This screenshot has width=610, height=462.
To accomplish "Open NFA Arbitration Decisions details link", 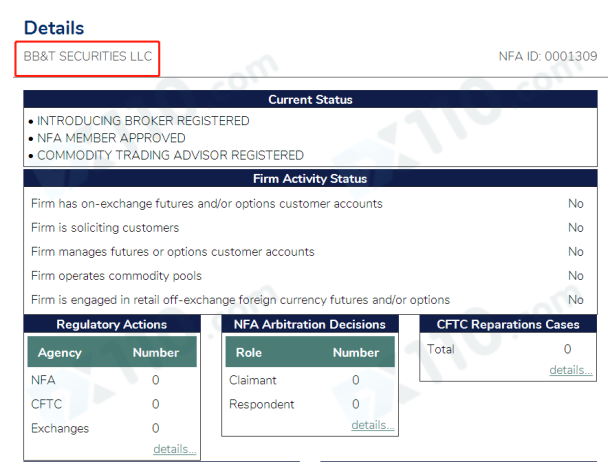I will point(373,425).
